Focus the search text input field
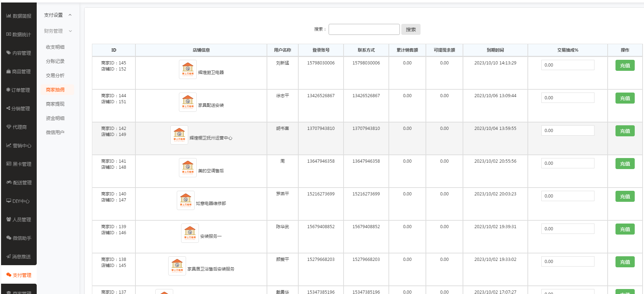644x294 pixels. (364, 30)
